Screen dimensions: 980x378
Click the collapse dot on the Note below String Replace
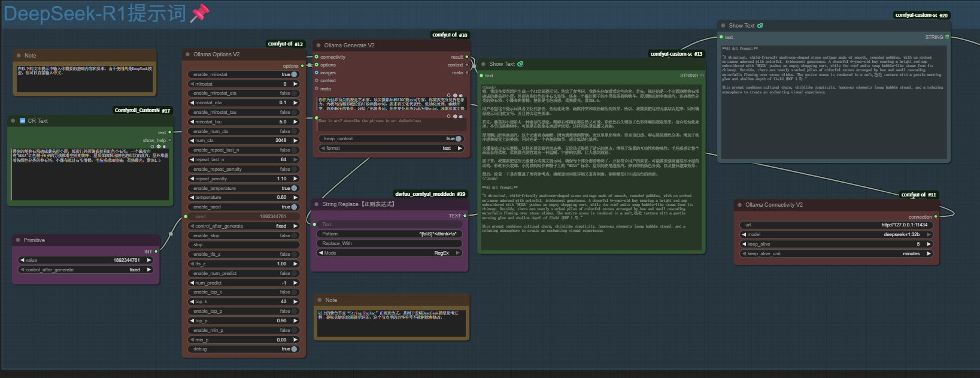click(x=319, y=300)
